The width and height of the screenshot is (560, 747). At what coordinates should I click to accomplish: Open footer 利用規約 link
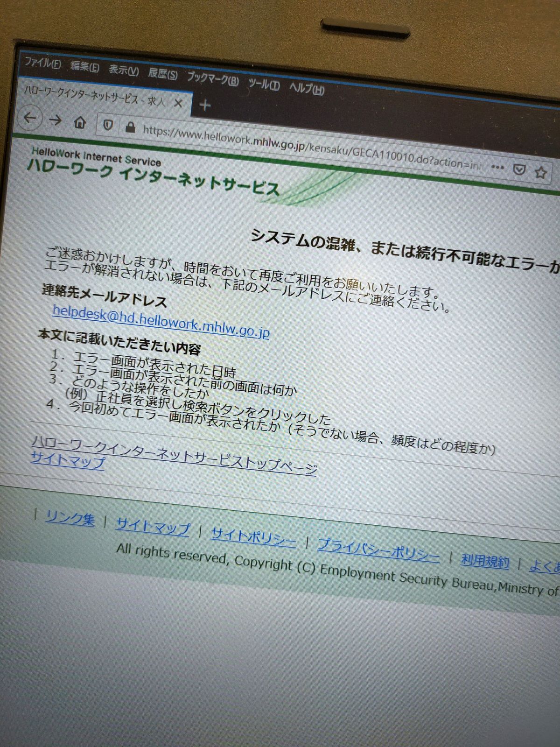[485, 561]
